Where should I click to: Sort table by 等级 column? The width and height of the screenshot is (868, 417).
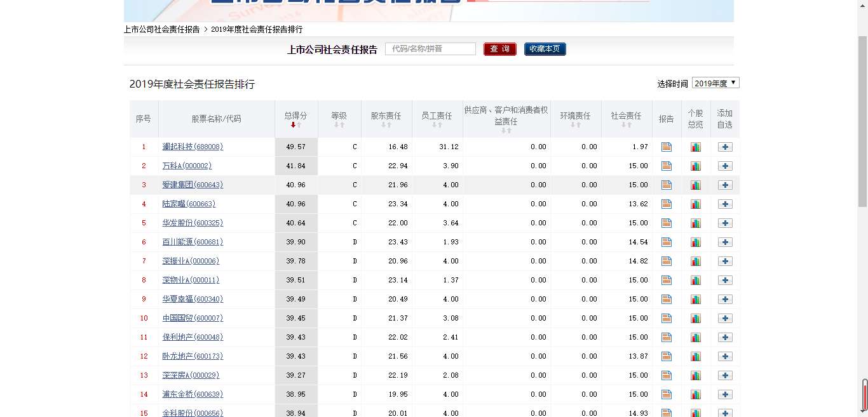coord(339,119)
